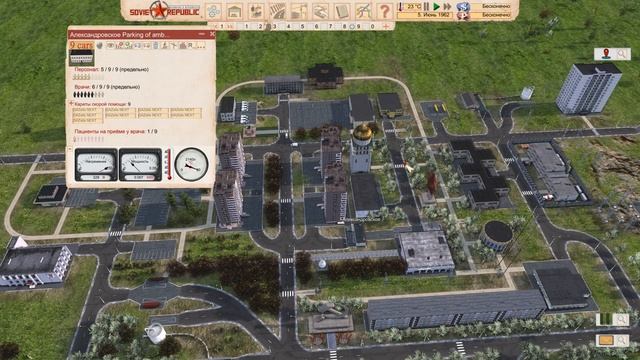Click the magnifier beside the orange bottom-right icon

coord(622,340)
